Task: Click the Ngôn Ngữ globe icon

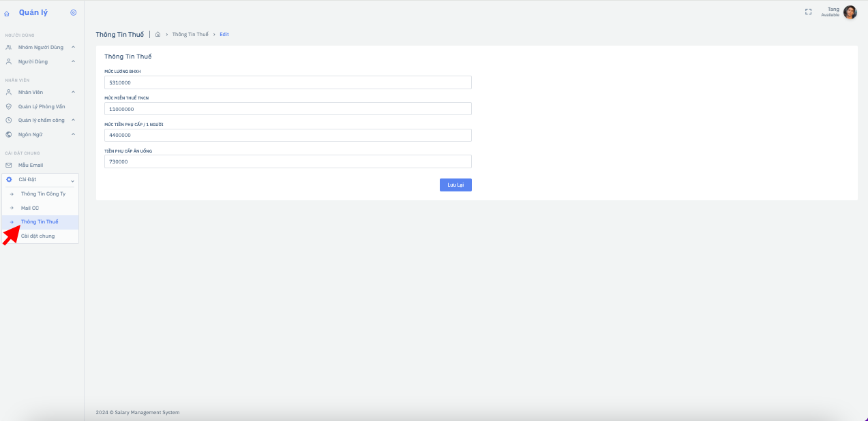Action: [x=9, y=134]
